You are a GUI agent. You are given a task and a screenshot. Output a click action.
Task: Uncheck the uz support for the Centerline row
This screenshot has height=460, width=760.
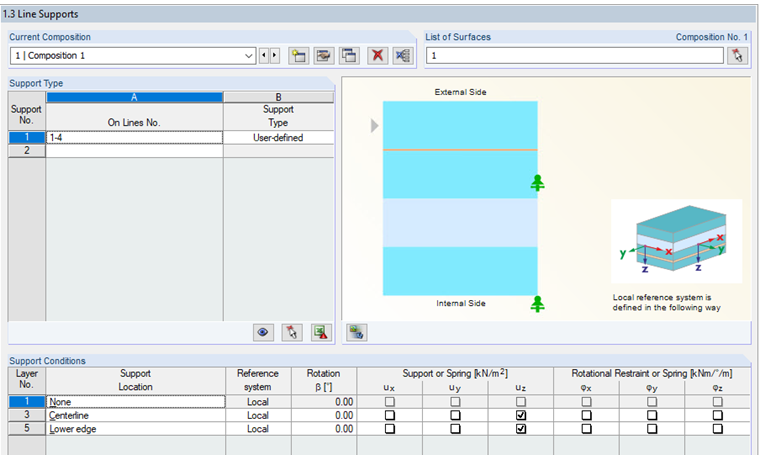[521, 415]
